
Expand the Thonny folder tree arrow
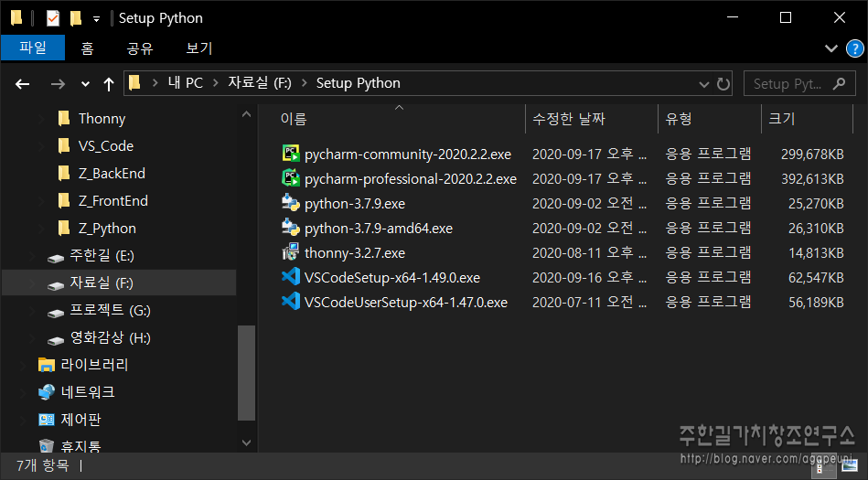(42, 119)
